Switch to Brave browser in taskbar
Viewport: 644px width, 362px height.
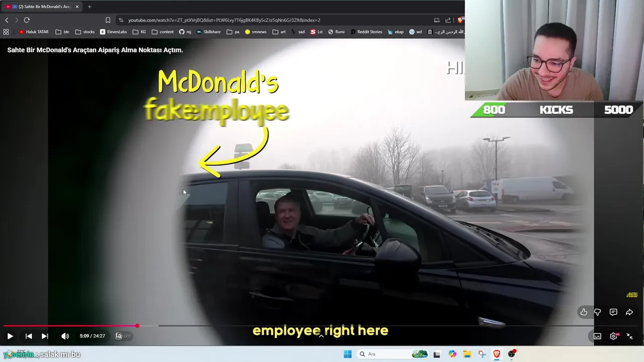pos(497,354)
